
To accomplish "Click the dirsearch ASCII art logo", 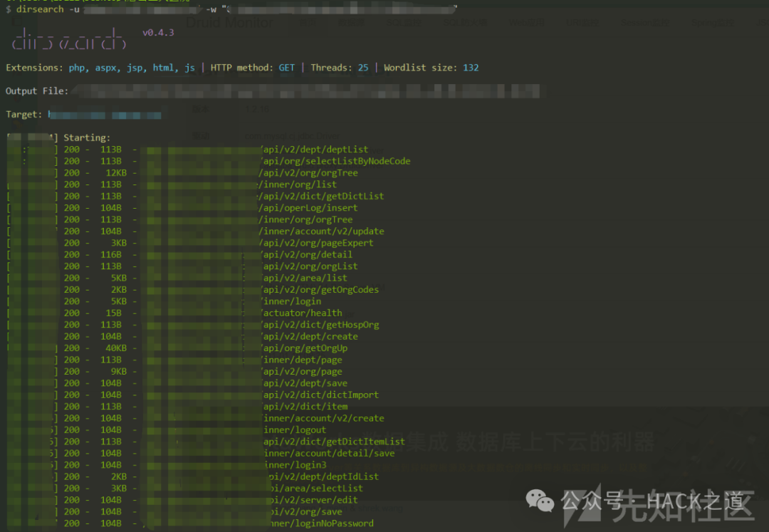I will [x=68, y=38].
